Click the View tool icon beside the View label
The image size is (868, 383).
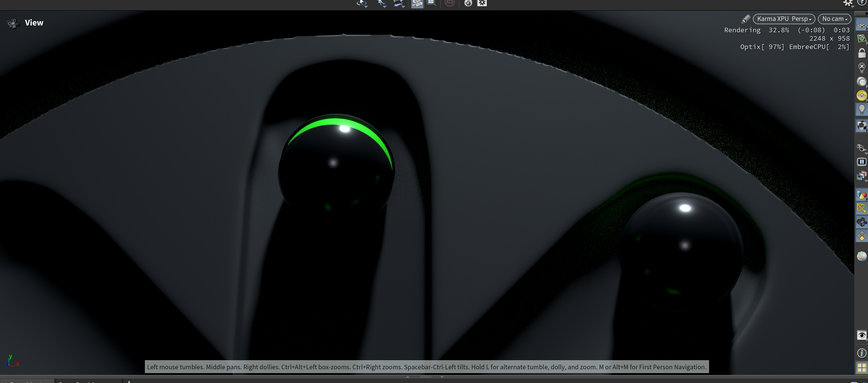click(13, 23)
